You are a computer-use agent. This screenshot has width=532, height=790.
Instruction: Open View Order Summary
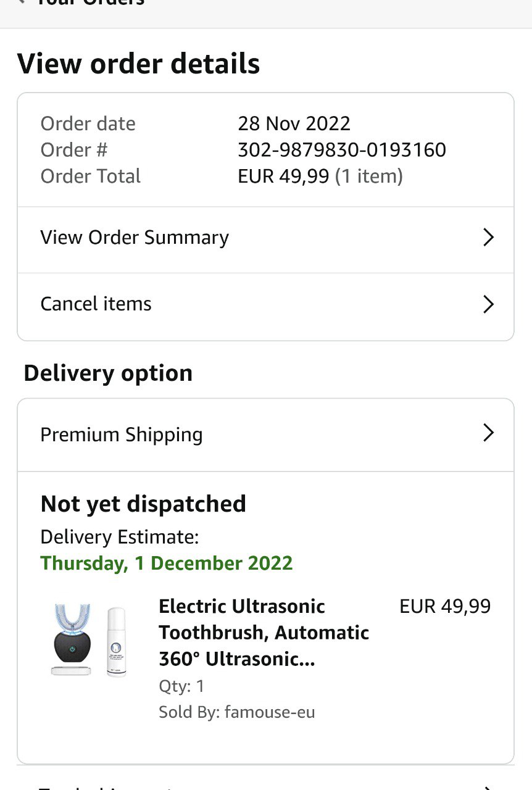click(135, 238)
